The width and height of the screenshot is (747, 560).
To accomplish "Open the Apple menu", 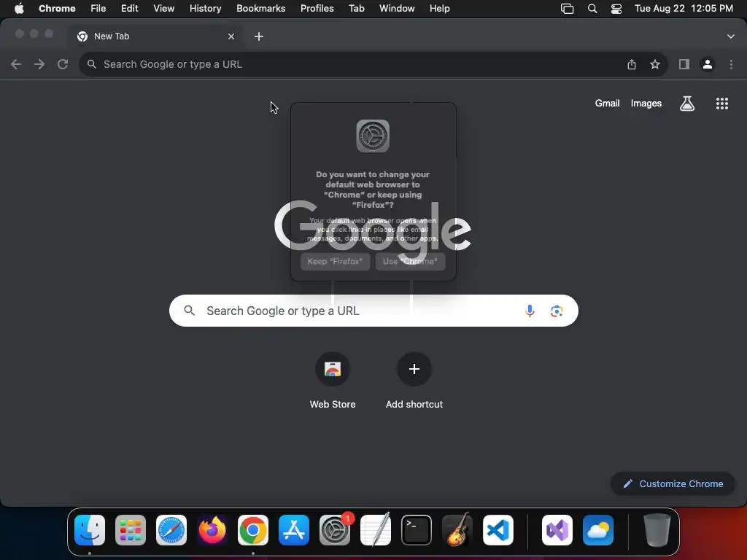I will click(19, 9).
